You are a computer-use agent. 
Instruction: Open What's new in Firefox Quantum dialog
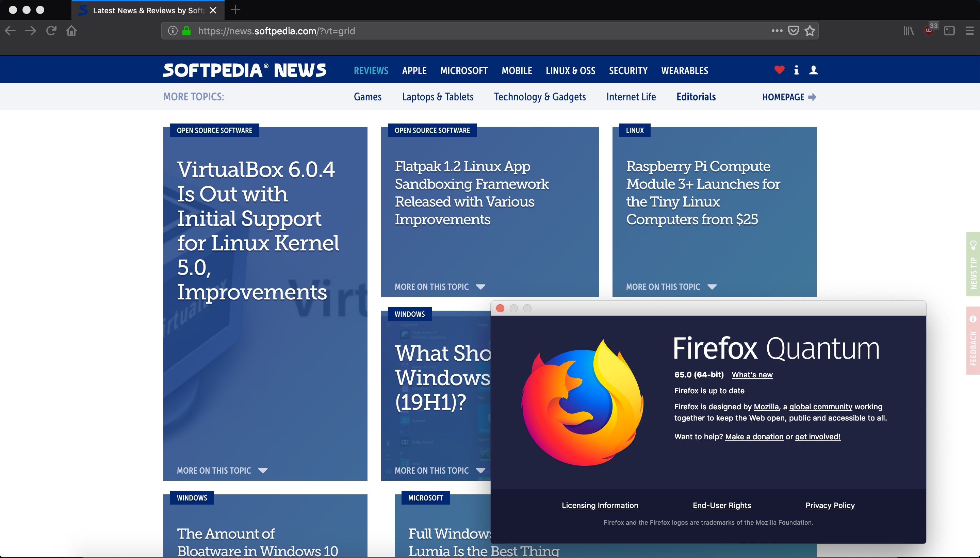pyautogui.click(x=751, y=375)
